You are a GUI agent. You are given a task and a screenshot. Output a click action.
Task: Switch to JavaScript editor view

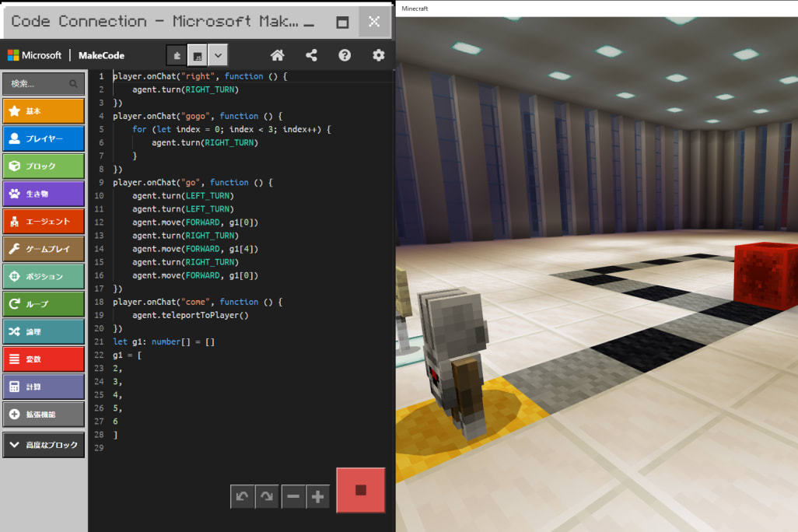pos(198,55)
